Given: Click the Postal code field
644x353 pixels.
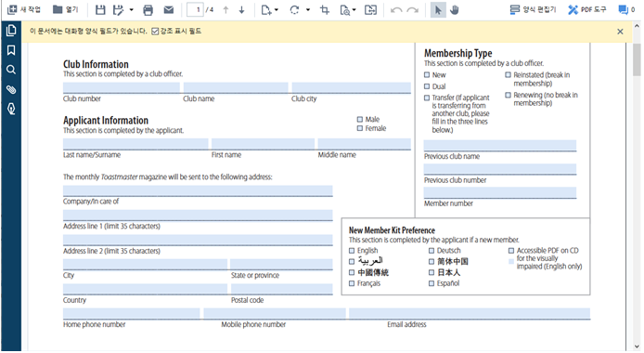Looking at the screenshot, I should click(282, 289).
